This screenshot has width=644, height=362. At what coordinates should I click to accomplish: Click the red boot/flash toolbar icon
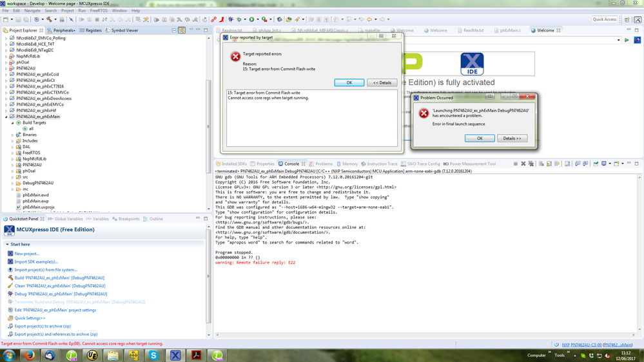pyautogui.click(x=222, y=19)
